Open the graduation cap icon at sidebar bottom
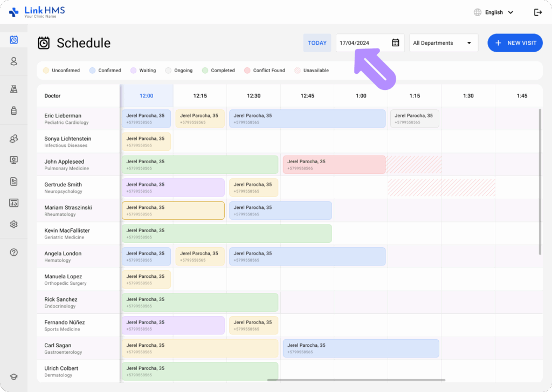Image resolution: width=552 pixels, height=392 pixels. coord(14,377)
